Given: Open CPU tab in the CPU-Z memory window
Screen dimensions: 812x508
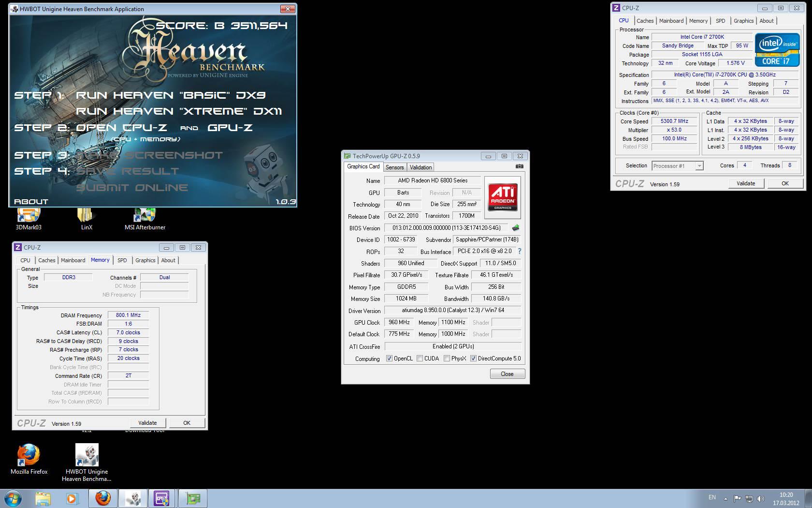Looking at the screenshot, I should coord(25,260).
